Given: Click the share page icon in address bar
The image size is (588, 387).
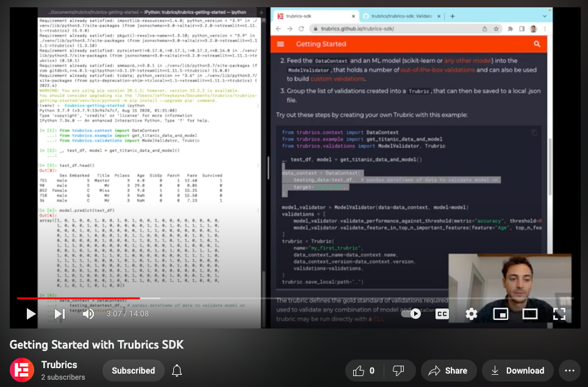Looking at the screenshot, I should pyautogui.click(x=484, y=29).
